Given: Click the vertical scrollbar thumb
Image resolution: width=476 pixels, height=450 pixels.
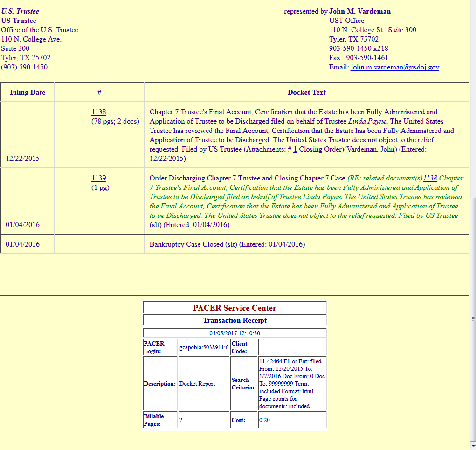Looking at the screenshot, I should point(473,319).
